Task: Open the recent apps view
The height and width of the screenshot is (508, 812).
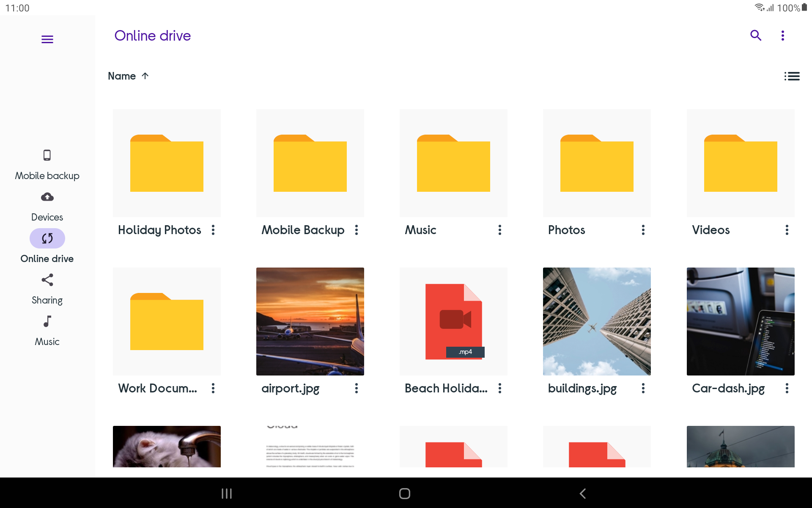Action: (x=227, y=493)
